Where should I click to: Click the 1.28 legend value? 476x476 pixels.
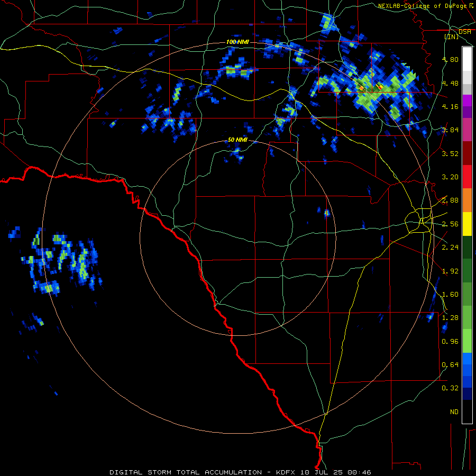tap(450, 318)
